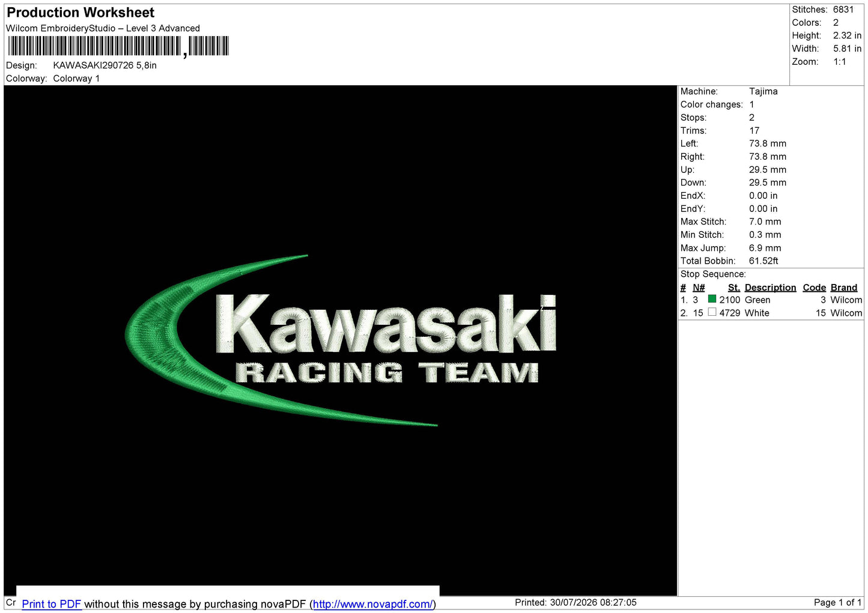Viewport: 868px width, 613px height.
Task: Click the design barcode
Action: (118, 46)
